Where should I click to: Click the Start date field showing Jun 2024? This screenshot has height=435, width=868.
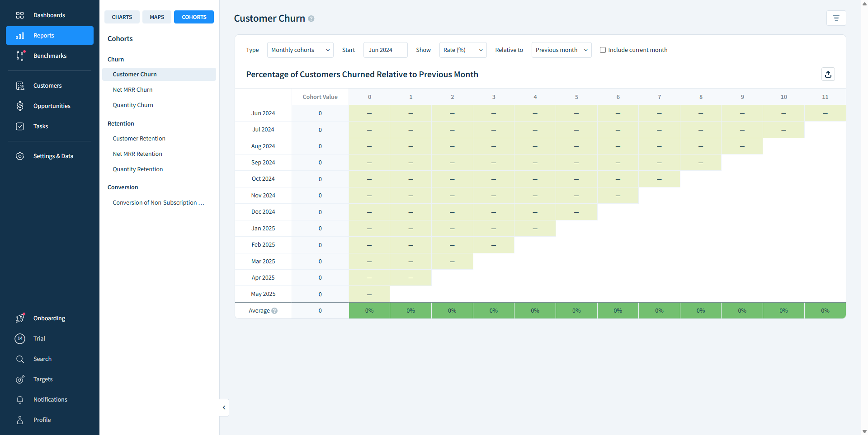385,50
